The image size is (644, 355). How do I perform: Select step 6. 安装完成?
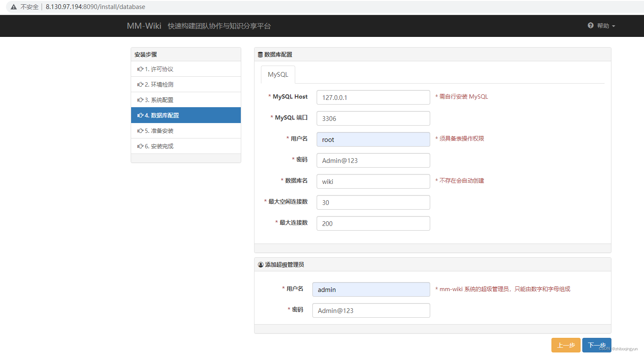coord(186,146)
